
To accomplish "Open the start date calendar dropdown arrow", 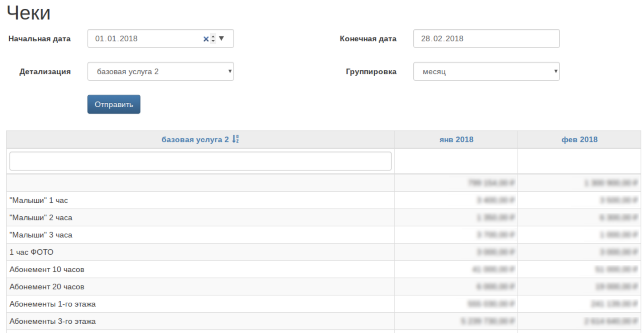I will pos(221,38).
